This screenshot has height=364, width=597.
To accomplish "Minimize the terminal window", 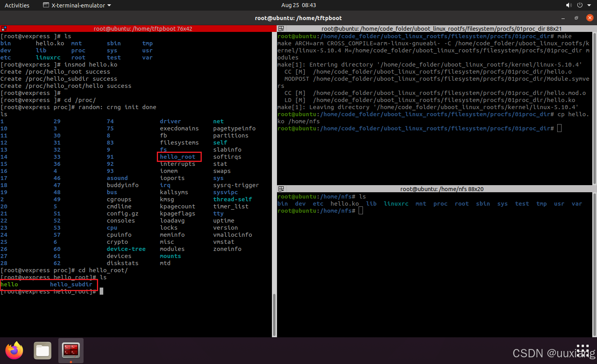I will tap(563, 18).
